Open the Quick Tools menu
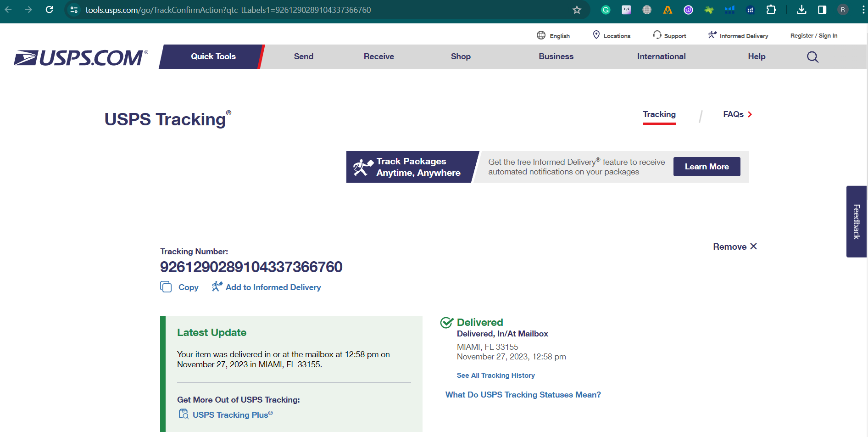868x437 pixels. (x=213, y=56)
